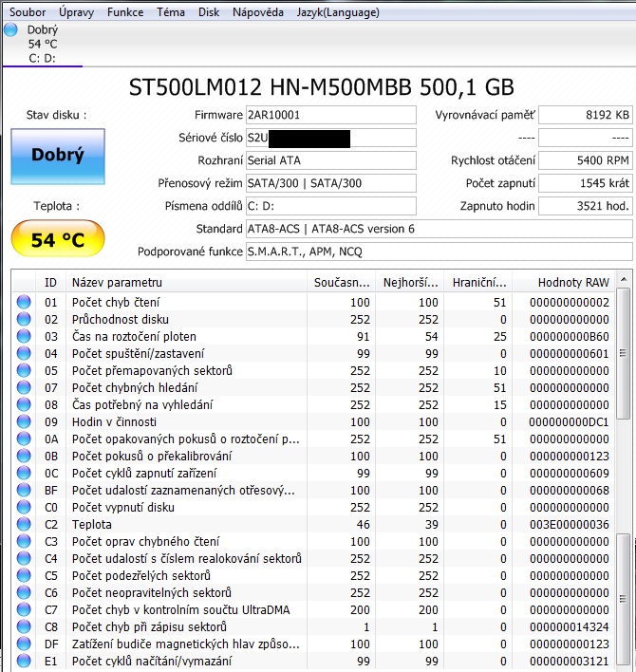
Task: Click status orb of row 07 Počet chybných hledání
Action: tap(24, 387)
